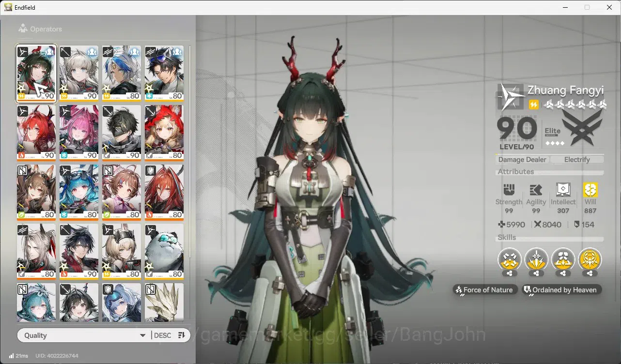This screenshot has width=621, height=364.
Task: Open the first skill icon in Skills
Action: click(x=510, y=259)
